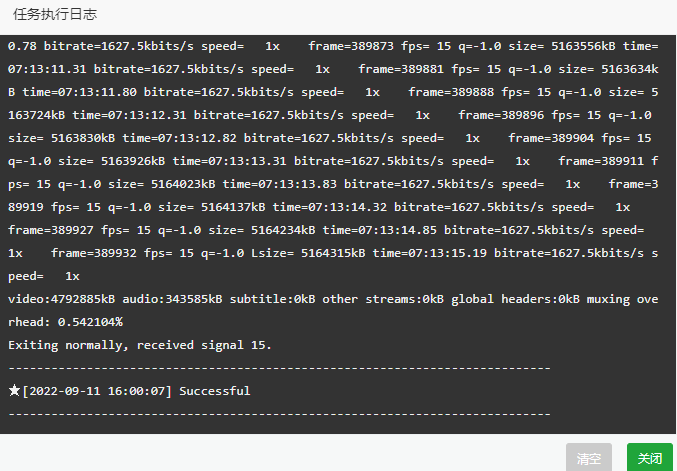Click the star icon before the timestamp

(14, 390)
